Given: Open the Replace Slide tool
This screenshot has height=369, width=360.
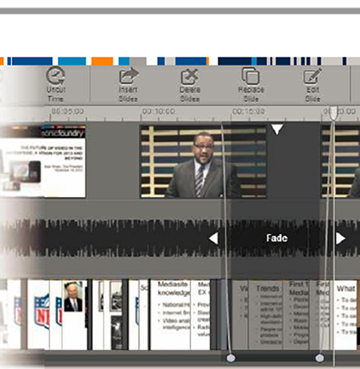Looking at the screenshot, I should (x=251, y=85).
